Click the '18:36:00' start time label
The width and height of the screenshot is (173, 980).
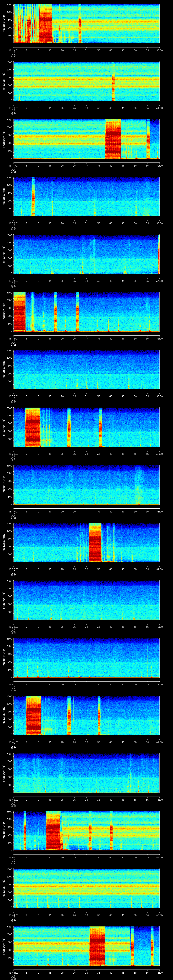[x=13, y=454]
